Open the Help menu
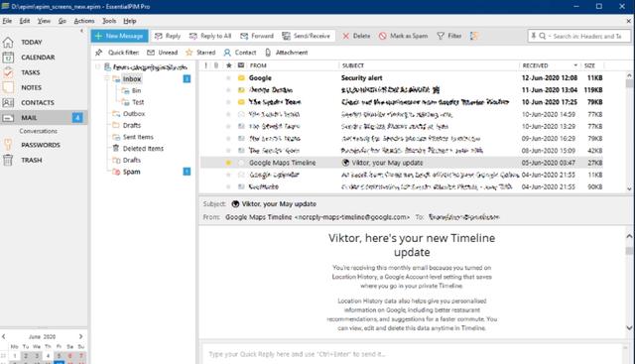The height and width of the screenshot is (364, 635). (130, 21)
